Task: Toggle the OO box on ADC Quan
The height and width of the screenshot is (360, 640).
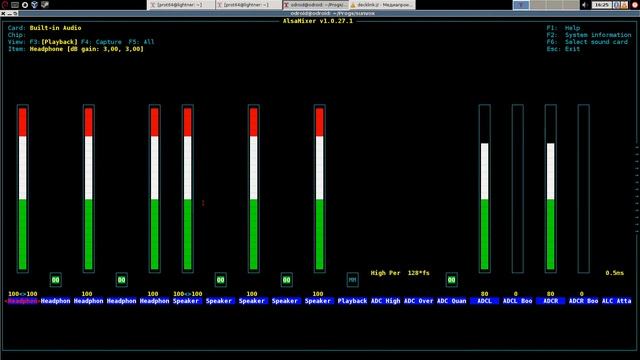Action: [x=451, y=280]
